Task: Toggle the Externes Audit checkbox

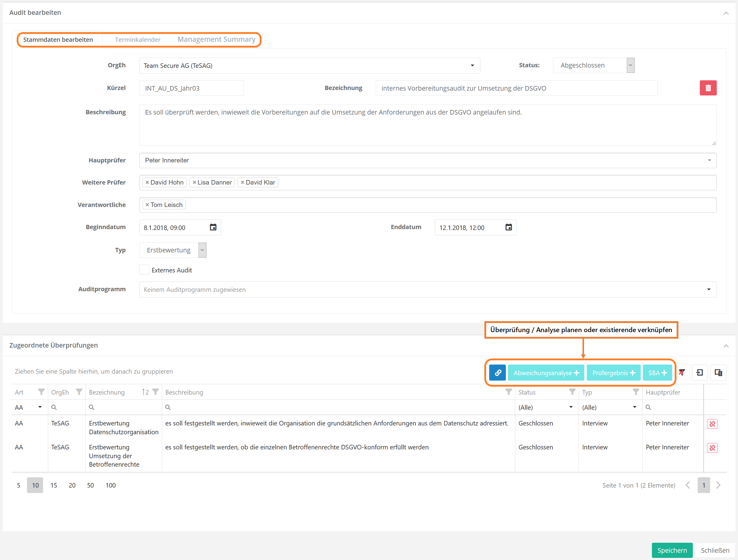Action: (x=144, y=269)
